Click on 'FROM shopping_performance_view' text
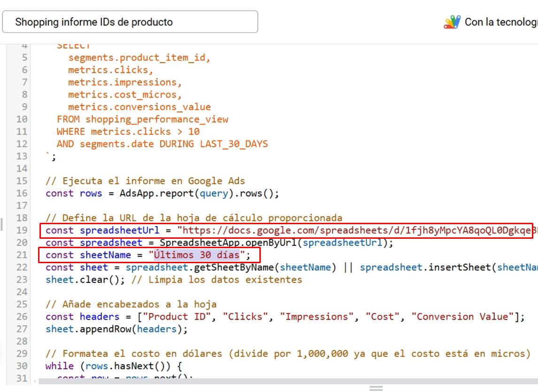Image resolution: width=538 pixels, height=392 pixels. pos(142,119)
